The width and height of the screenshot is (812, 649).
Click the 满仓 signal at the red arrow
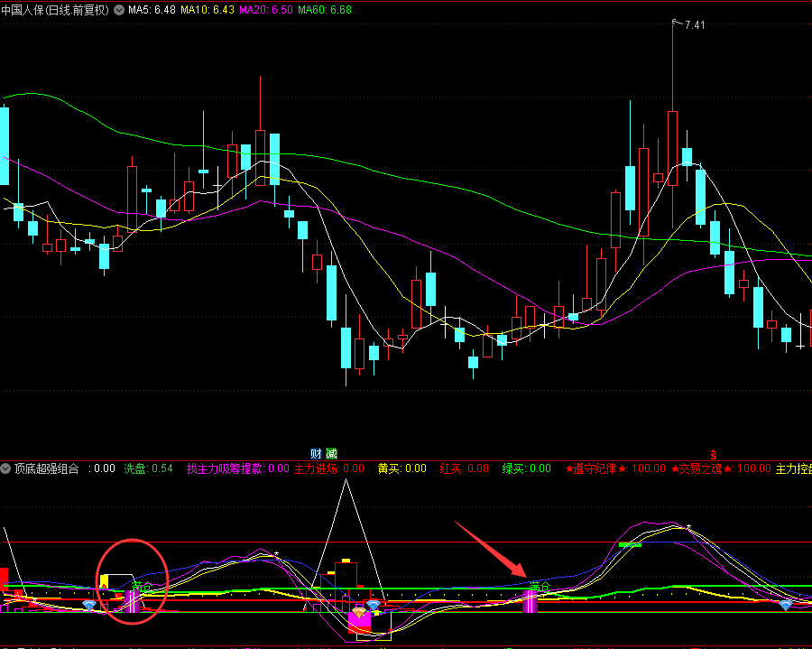[x=539, y=587]
